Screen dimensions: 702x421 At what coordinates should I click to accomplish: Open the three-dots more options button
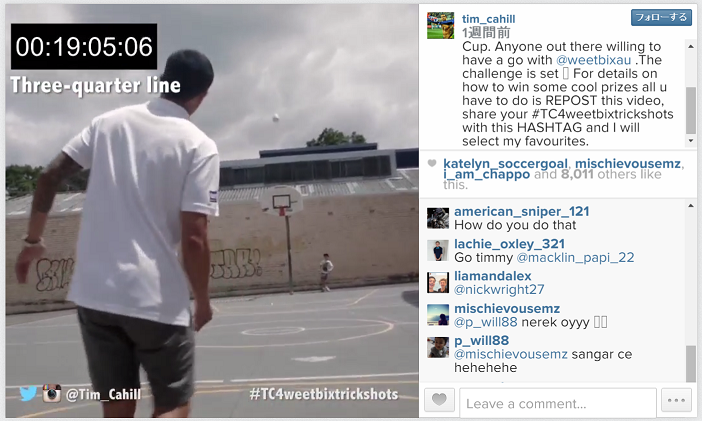click(676, 400)
